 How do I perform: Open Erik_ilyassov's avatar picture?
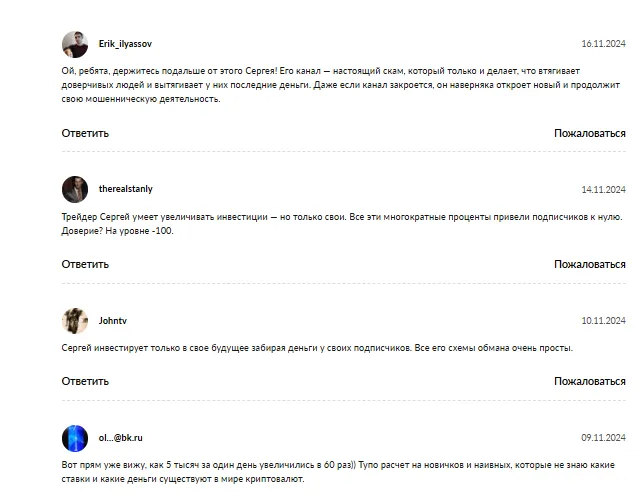pos(75,44)
